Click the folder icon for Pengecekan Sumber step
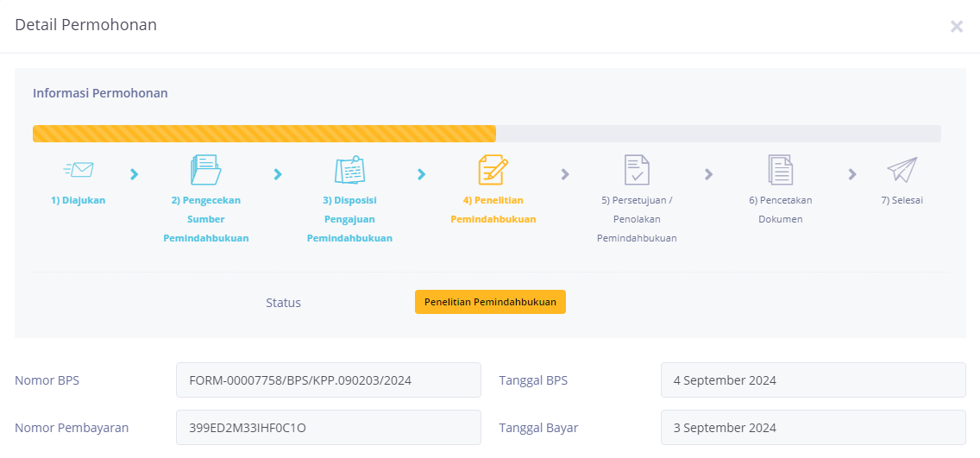The width and height of the screenshot is (980, 458). click(x=205, y=169)
